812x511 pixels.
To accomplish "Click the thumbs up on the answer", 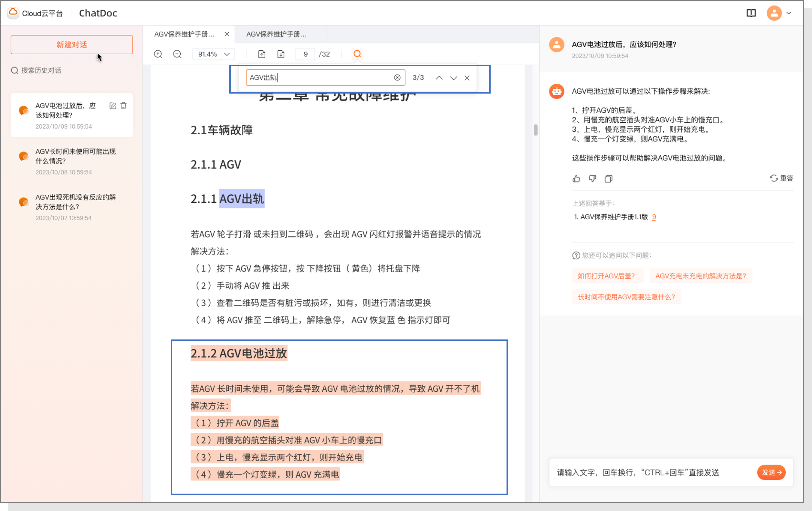I will 576,179.
